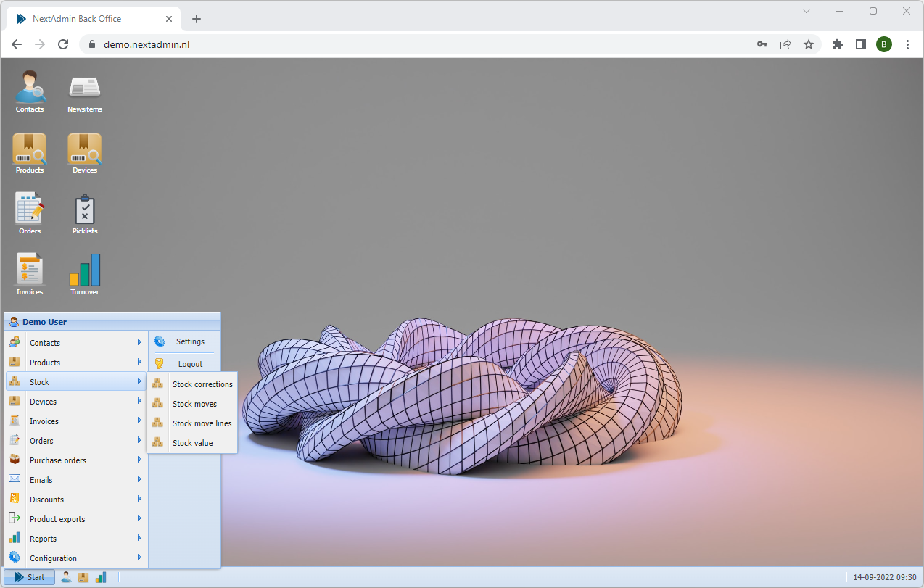This screenshot has width=924, height=588.
Task: Click the Emails envelope icon in menu
Action: pyautogui.click(x=15, y=479)
